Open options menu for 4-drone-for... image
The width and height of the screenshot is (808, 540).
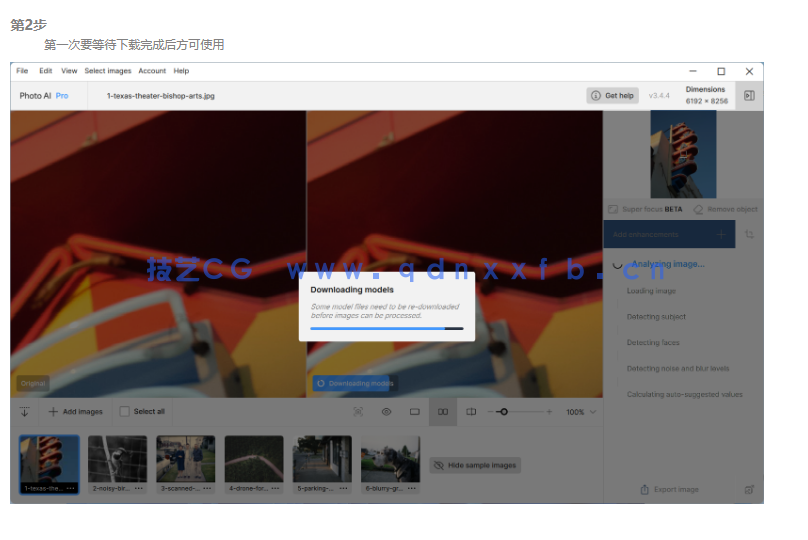pos(275,488)
